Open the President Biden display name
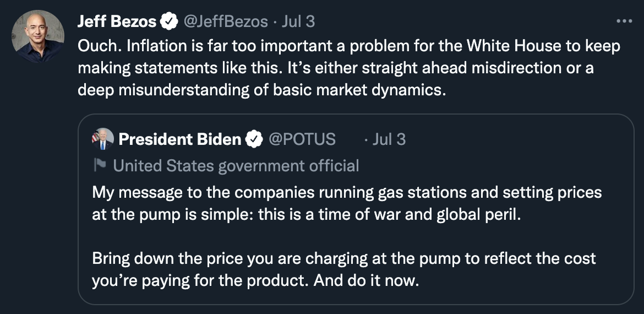The height and width of the screenshot is (314, 644). pyautogui.click(x=180, y=139)
